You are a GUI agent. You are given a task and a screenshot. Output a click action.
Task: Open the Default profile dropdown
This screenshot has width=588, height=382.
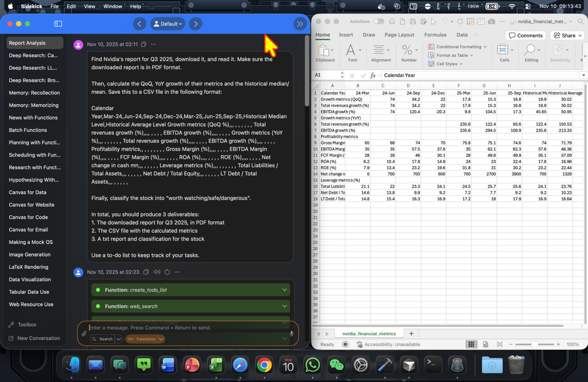pos(168,24)
